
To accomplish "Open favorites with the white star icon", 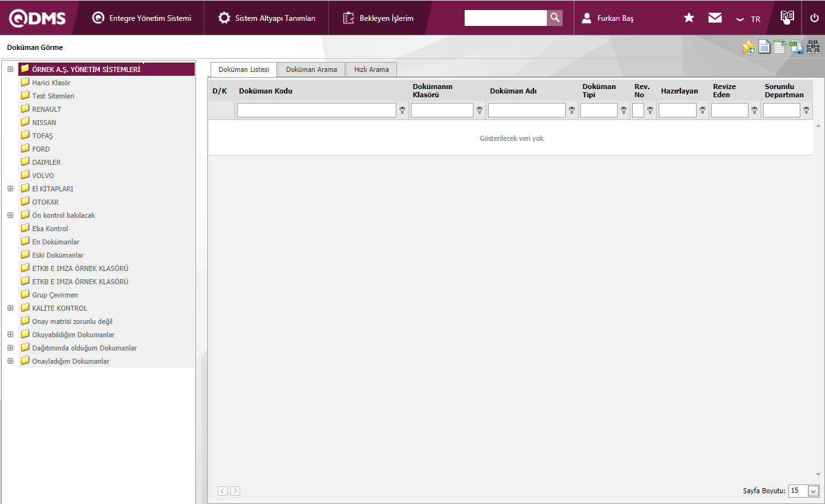I will click(689, 18).
